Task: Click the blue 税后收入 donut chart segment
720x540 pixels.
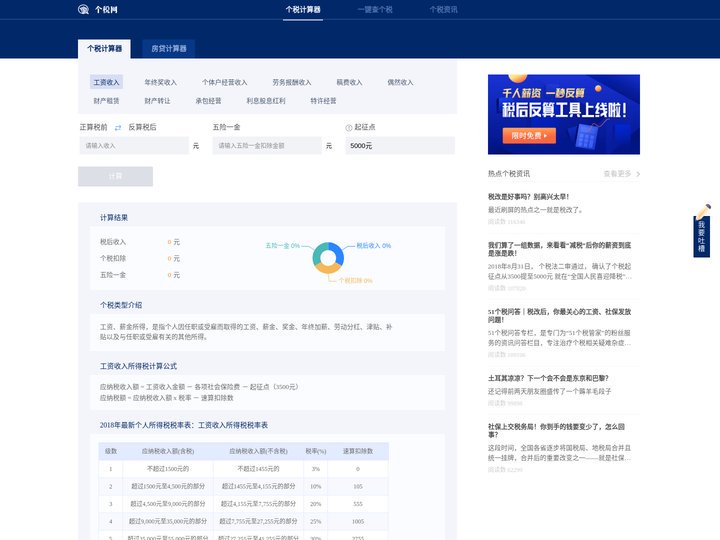Action: tap(338, 252)
